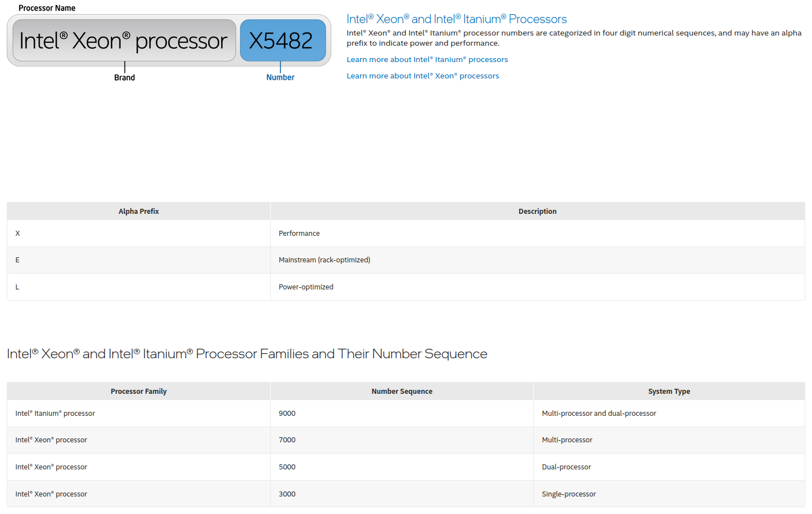Click the Description column header
This screenshot has width=812, height=514.
[537, 211]
